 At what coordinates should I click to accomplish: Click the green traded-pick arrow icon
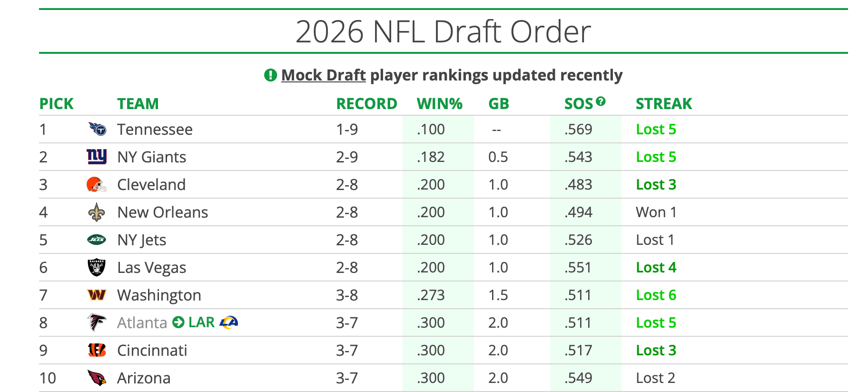(x=178, y=322)
